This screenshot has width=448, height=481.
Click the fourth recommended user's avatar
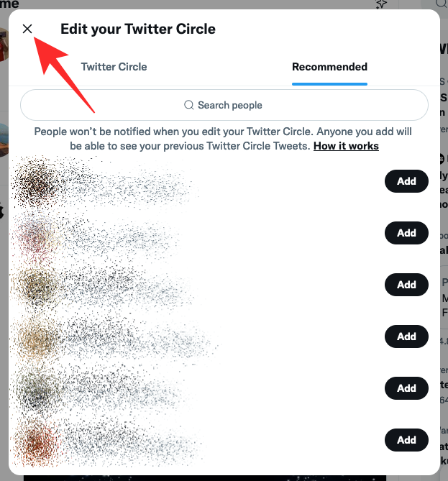point(37,336)
